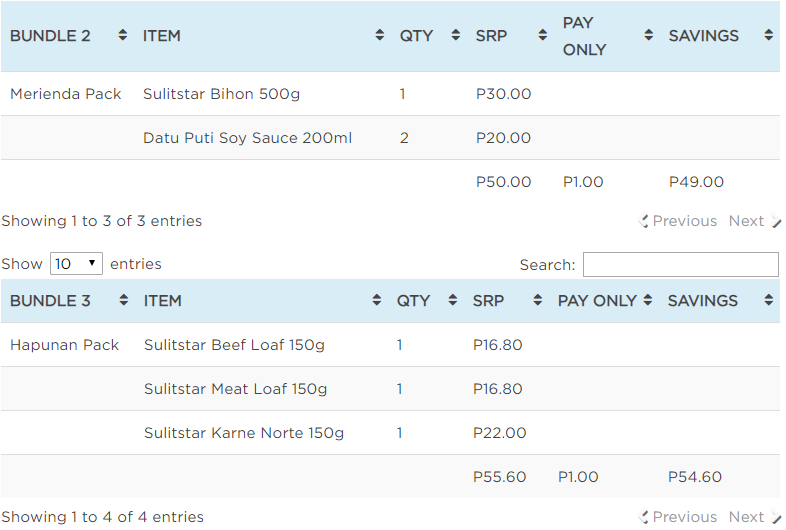
Task: Click the PAY ONLY header in Bundle 2
Action: 585,36
